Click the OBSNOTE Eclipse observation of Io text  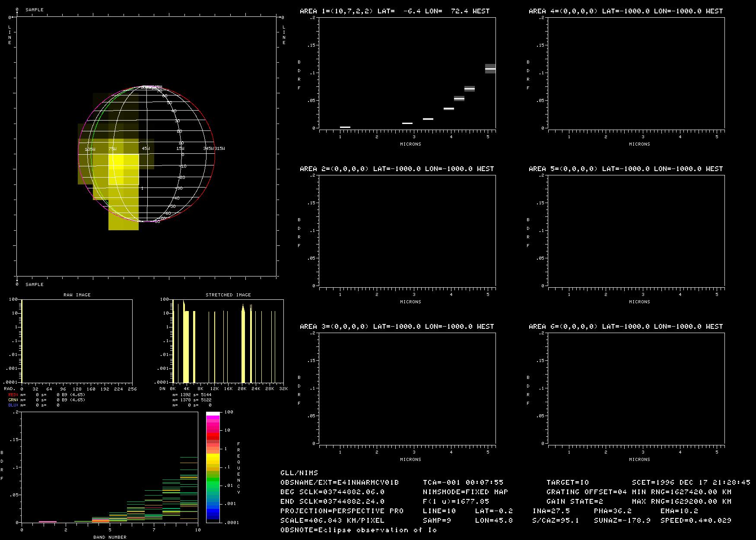tap(358, 530)
